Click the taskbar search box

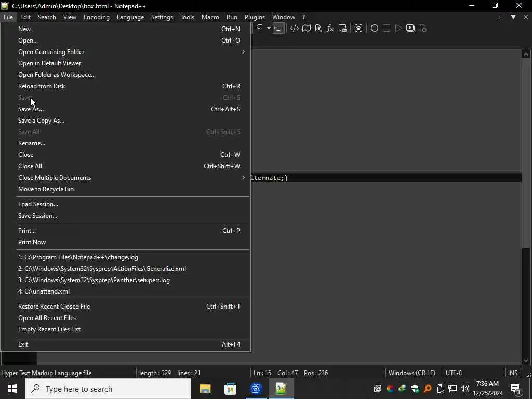pyautogui.click(x=108, y=389)
